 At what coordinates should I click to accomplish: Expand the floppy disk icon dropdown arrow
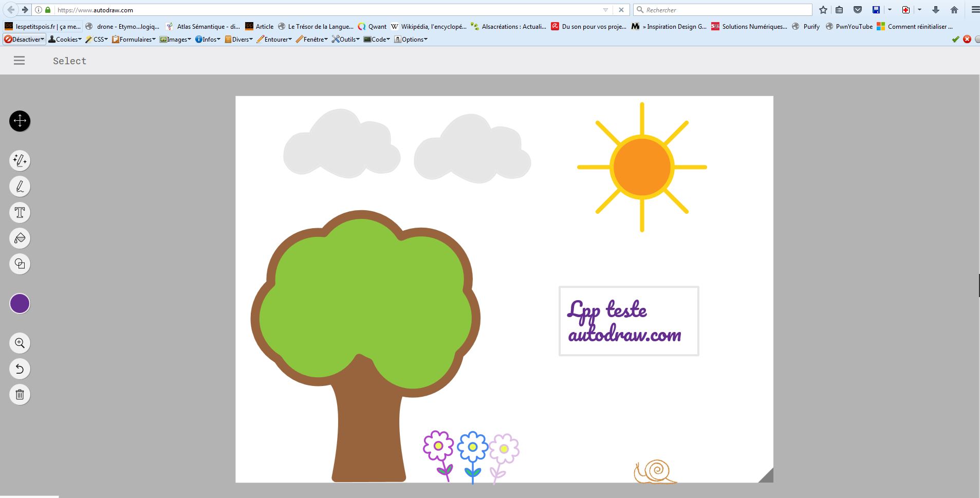click(890, 10)
